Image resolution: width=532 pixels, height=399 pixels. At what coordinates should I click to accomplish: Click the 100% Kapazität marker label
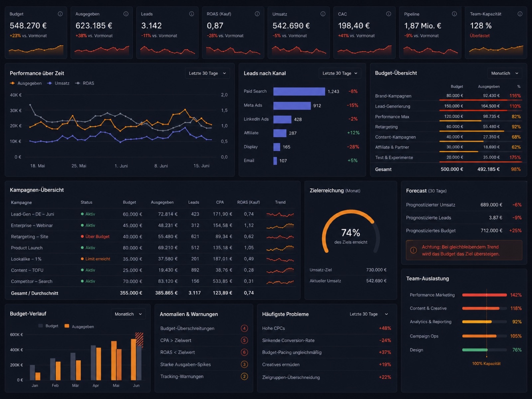click(486, 364)
